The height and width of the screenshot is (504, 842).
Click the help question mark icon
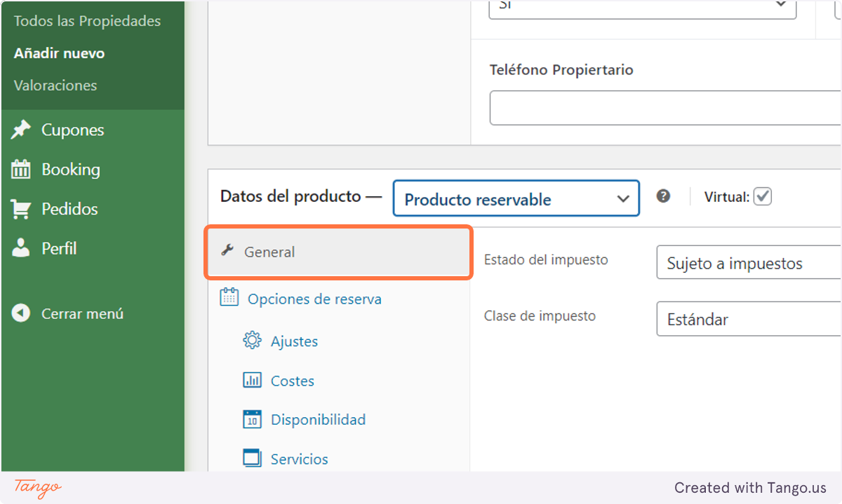[663, 196]
